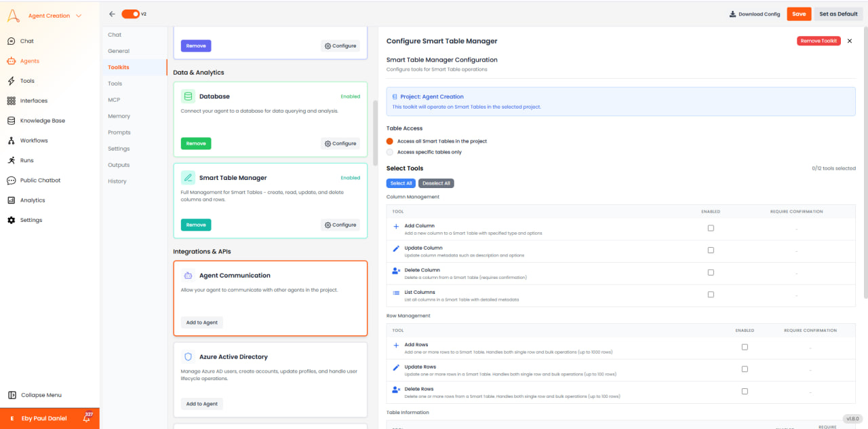
Task: Open the Memory tab
Action: coord(119,116)
